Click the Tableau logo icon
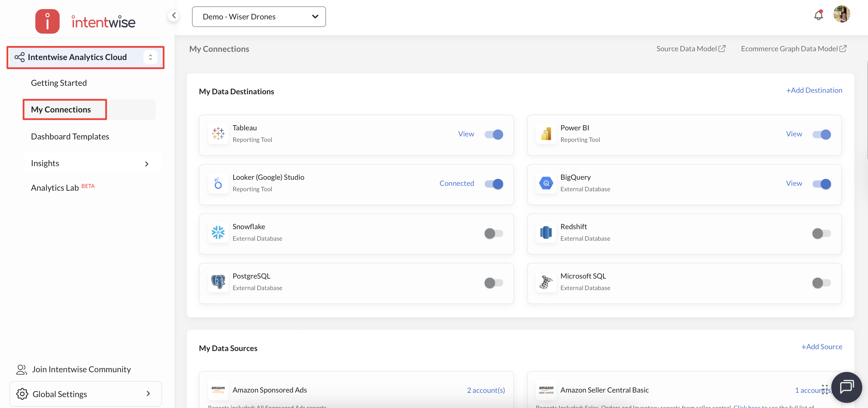 [x=218, y=134]
